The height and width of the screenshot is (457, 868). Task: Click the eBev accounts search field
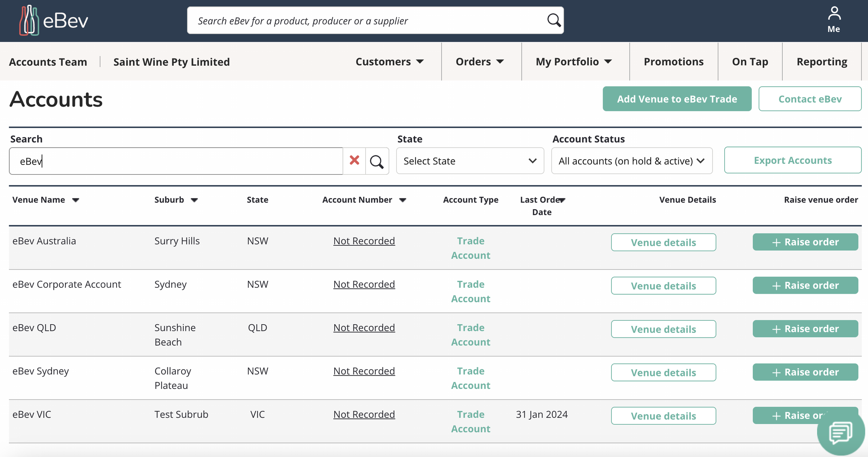pos(175,161)
